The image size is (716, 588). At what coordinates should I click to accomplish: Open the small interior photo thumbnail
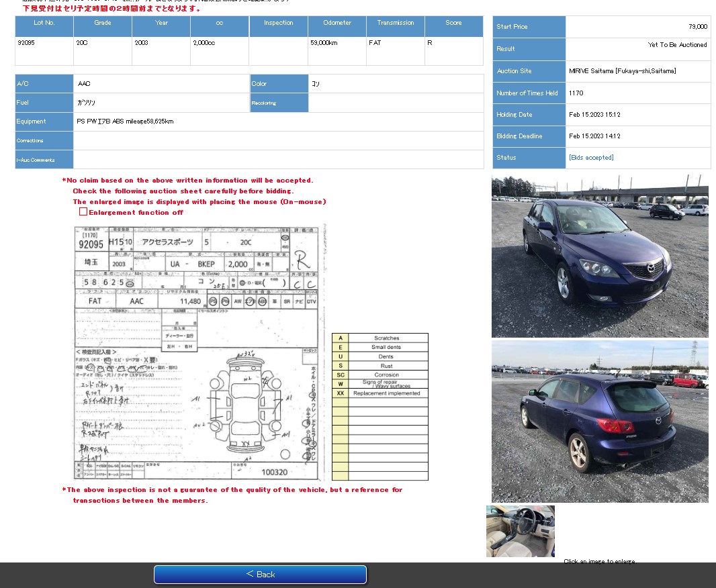click(x=521, y=531)
